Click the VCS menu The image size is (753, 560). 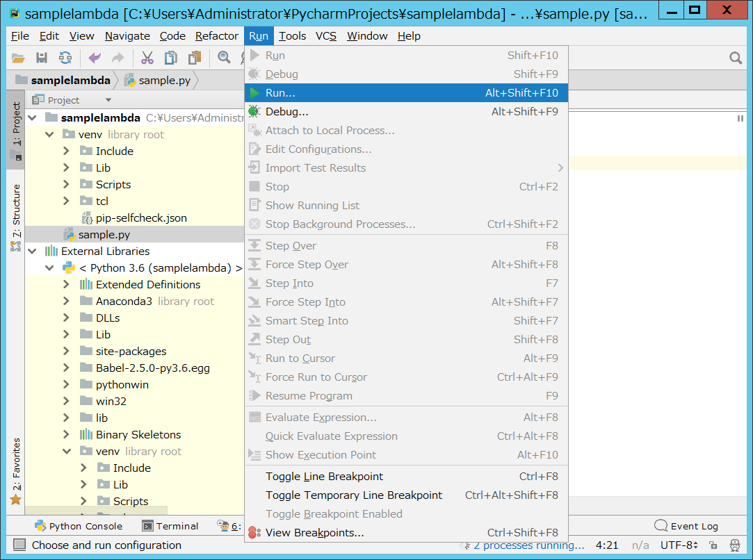pyautogui.click(x=325, y=35)
